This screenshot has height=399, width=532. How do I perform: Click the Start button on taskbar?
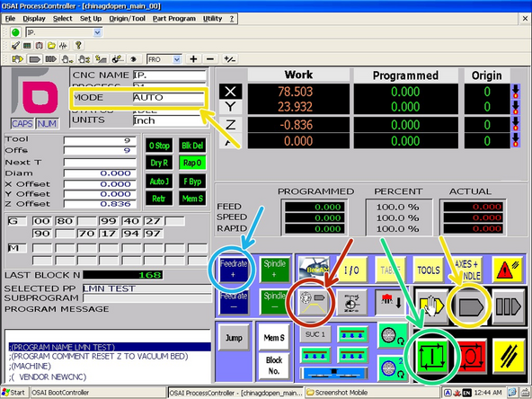(13, 393)
